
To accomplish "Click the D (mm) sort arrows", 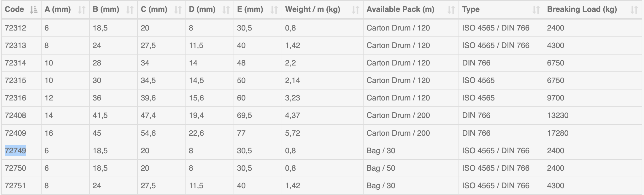I will (226, 10).
